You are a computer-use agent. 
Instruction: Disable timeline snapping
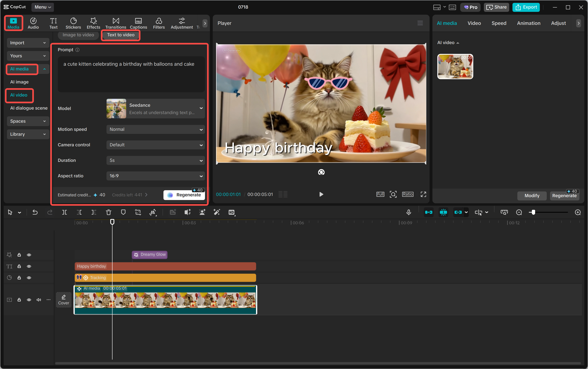click(x=443, y=212)
